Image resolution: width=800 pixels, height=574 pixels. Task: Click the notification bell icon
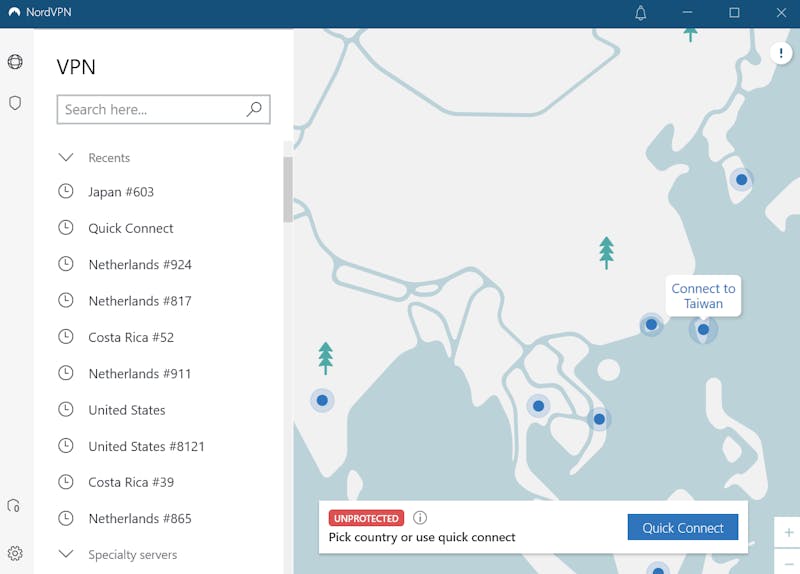point(641,13)
